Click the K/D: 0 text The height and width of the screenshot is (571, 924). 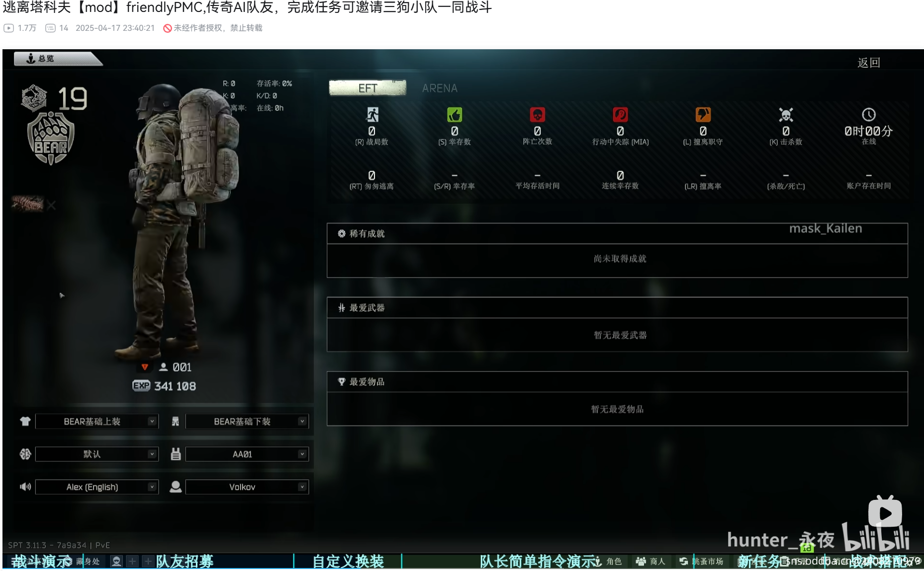tap(267, 95)
